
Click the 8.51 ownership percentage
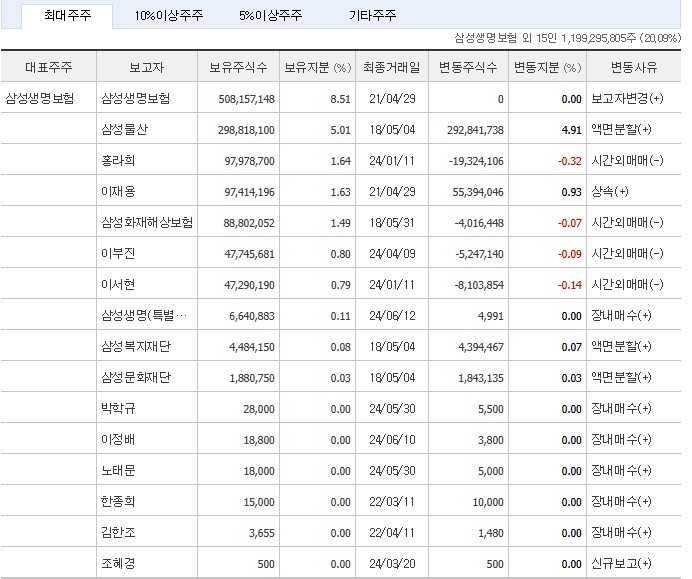[340, 99]
